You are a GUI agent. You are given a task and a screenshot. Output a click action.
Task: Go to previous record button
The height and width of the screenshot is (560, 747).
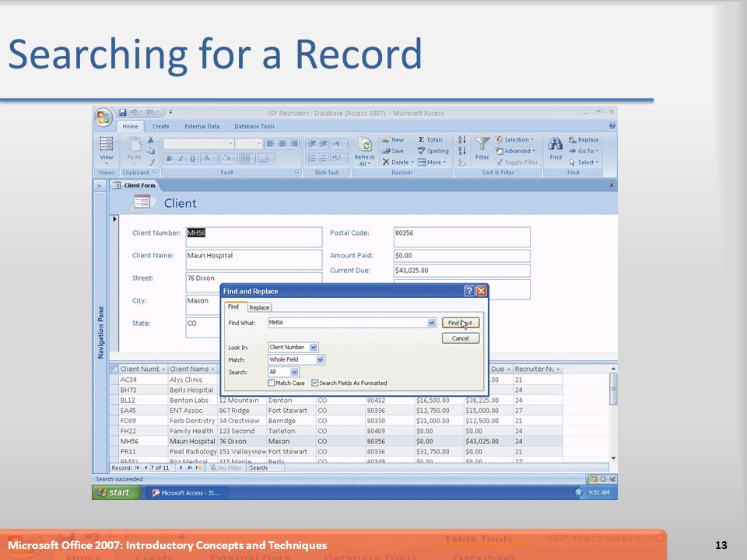pos(146,467)
